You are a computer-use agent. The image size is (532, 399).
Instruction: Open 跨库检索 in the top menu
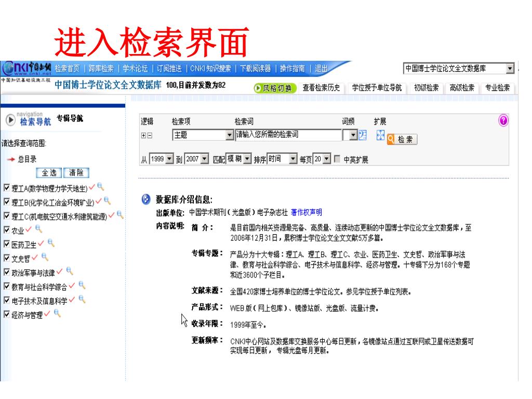coord(101,69)
